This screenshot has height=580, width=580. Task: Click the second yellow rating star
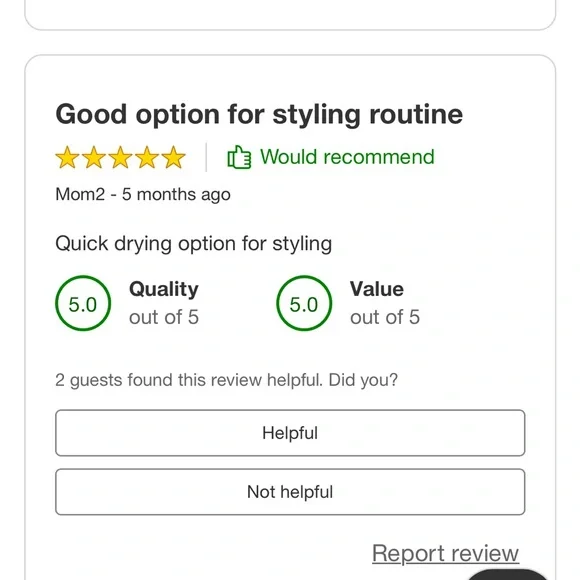coord(94,158)
